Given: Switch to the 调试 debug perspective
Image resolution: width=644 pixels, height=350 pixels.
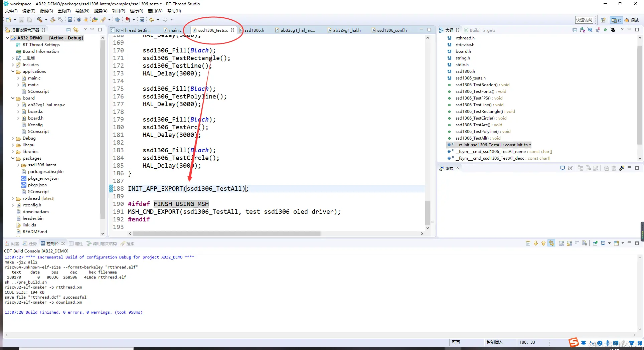Looking at the screenshot, I should (x=632, y=20).
